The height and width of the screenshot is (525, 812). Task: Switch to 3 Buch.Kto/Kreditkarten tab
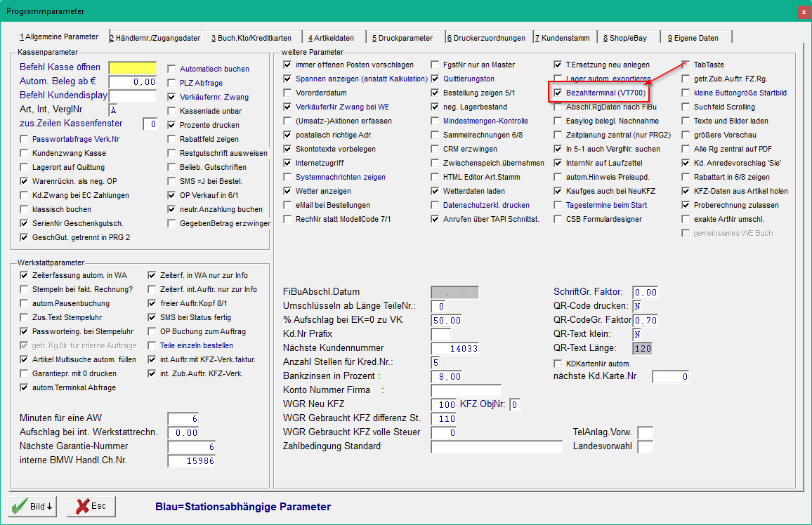pyautogui.click(x=251, y=38)
